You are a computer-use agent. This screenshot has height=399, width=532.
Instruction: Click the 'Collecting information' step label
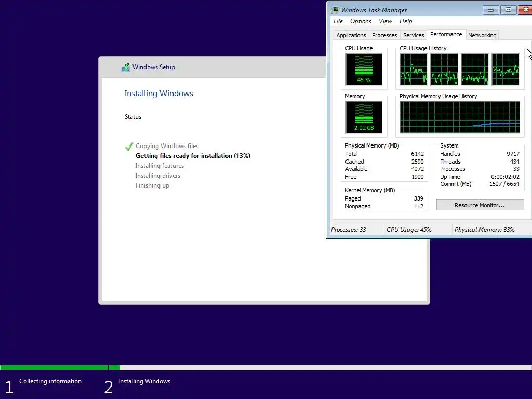(50, 381)
